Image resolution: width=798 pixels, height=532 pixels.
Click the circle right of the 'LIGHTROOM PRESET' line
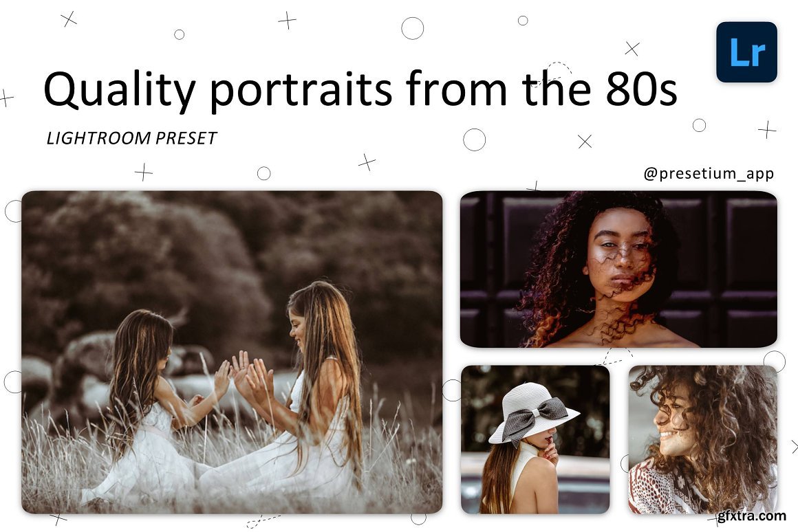point(474,140)
